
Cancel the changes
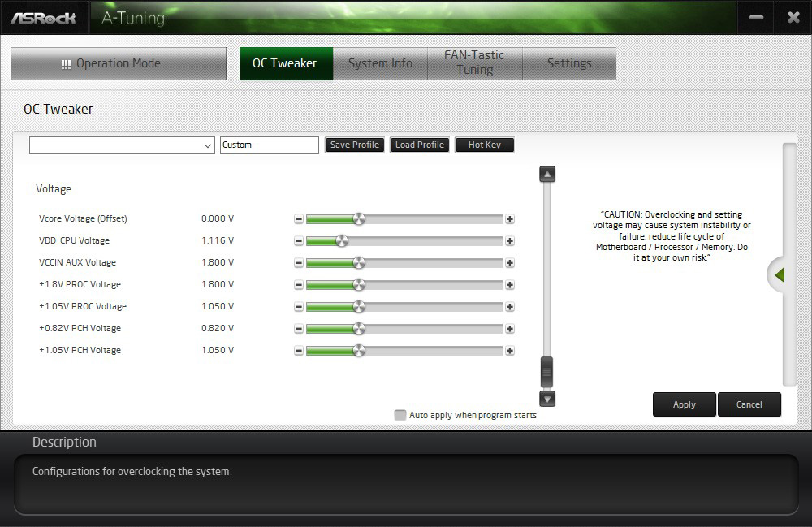click(749, 404)
